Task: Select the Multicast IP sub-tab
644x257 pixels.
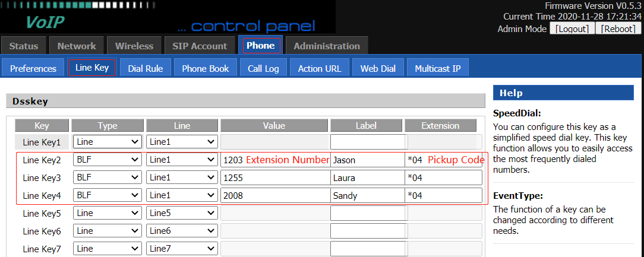Action: 438,68
